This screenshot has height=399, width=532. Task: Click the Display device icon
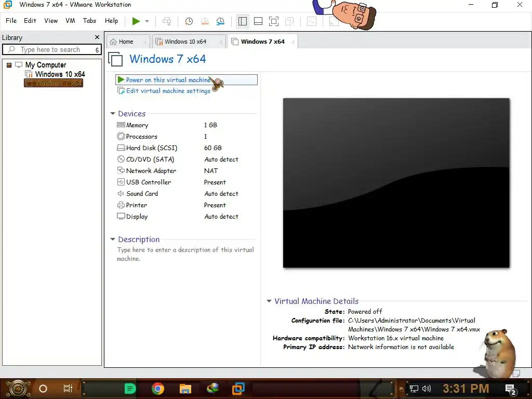[x=121, y=216]
